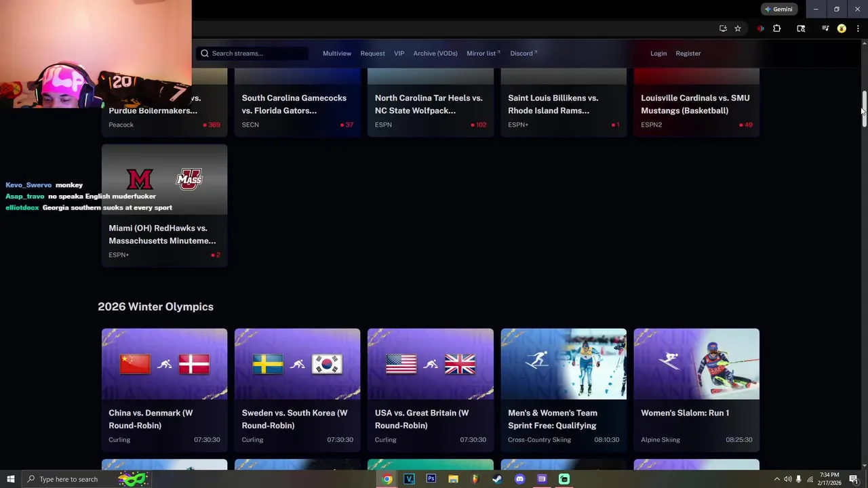Screen dimensions: 868x488
Task: Open Discord from the taskbar
Action: 519,479
